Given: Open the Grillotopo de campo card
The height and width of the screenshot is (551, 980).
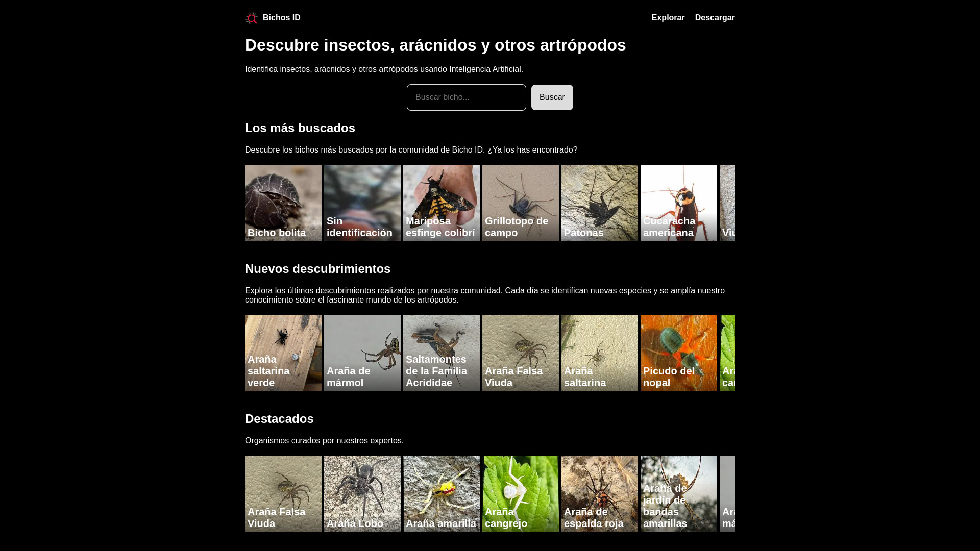Looking at the screenshot, I should [x=520, y=203].
